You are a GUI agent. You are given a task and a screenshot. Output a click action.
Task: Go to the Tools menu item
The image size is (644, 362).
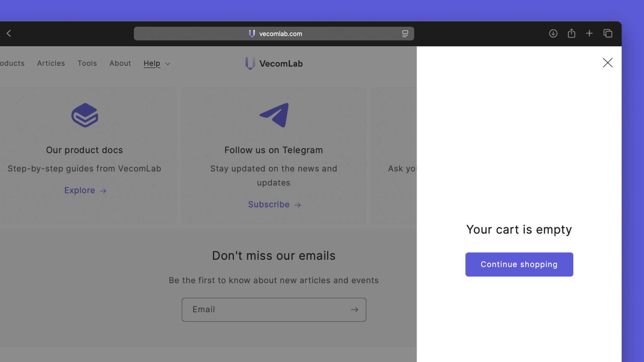[x=87, y=63]
